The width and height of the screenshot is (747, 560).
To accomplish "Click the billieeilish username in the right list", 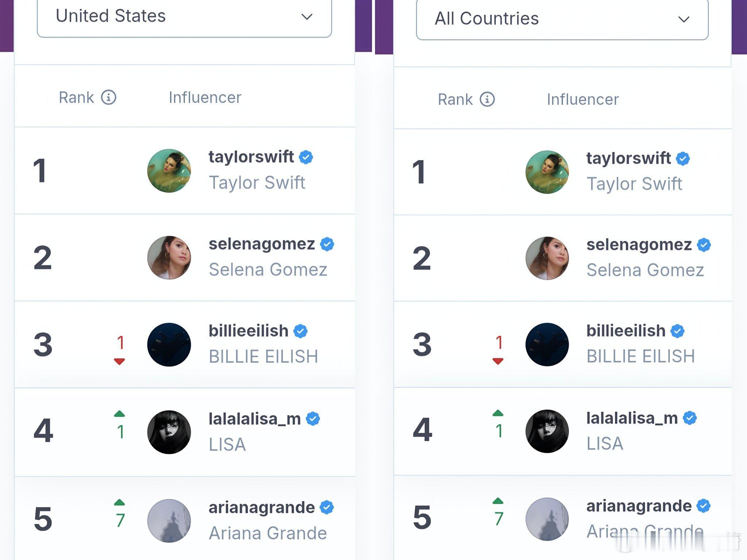I will click(x=626, y=331).
